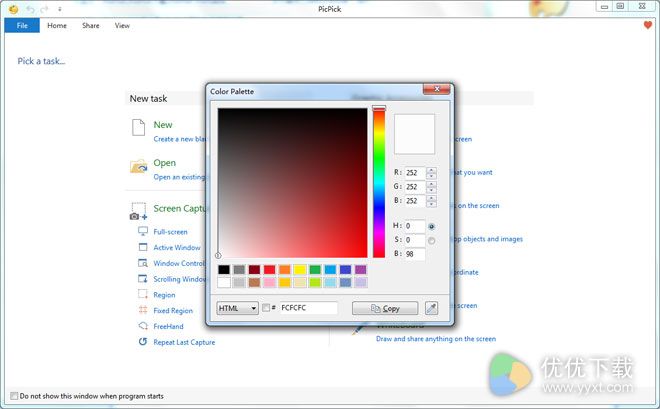Select the H hue radio button

coord(431,227)
